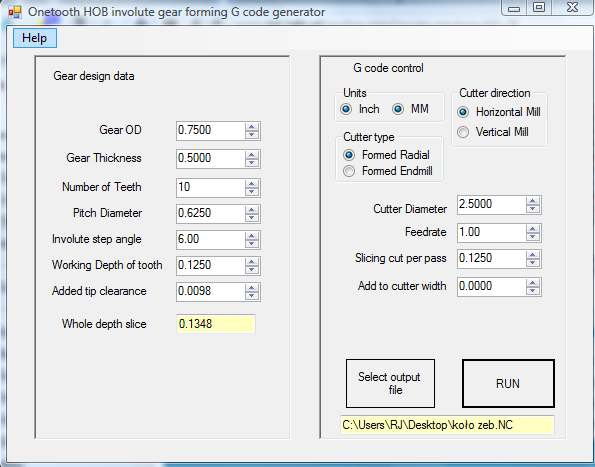
Task: Click the Feedrate value field
Action: pyautogui.click(x=491, y=233)
